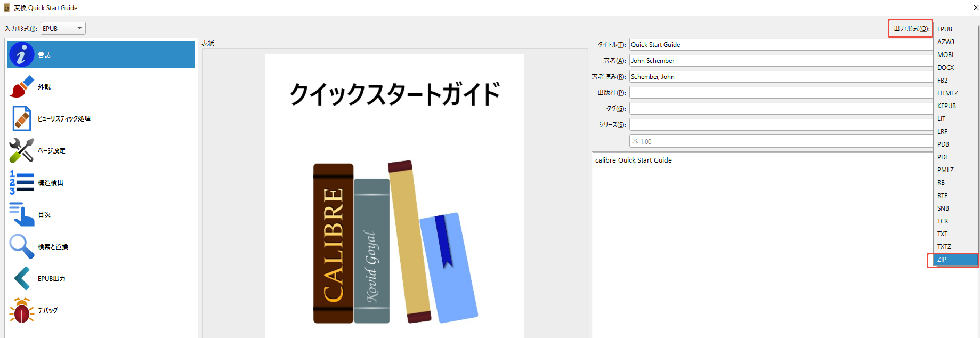The image size is (980, 338).
Task: Choose PDB output format
Action: (956, 144)
